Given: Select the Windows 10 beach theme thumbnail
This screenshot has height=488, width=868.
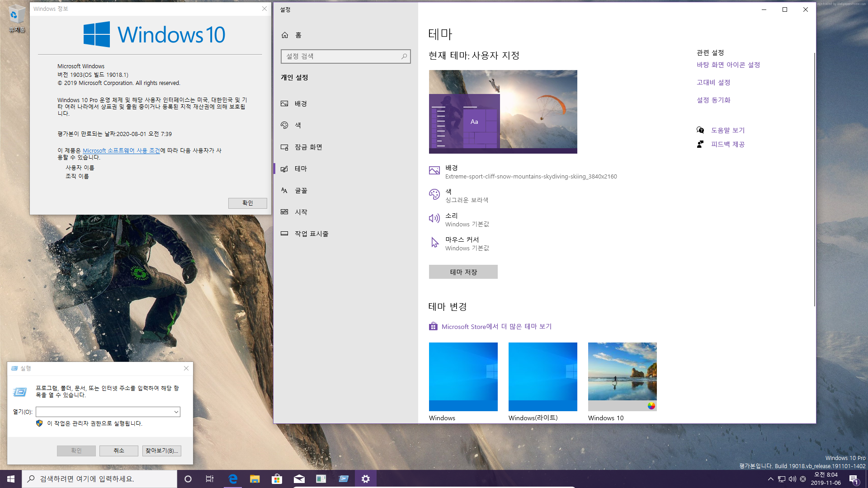Looking at the screenshot, I should 622,377.
